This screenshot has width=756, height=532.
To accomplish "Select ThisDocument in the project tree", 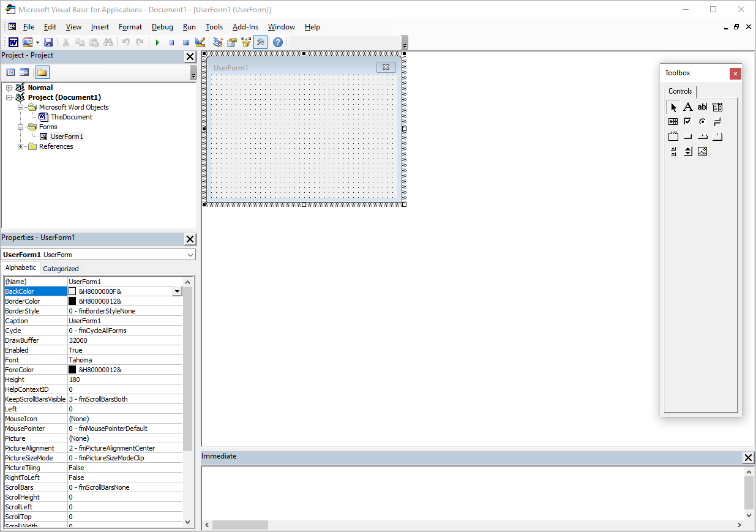I will point(71,117).
